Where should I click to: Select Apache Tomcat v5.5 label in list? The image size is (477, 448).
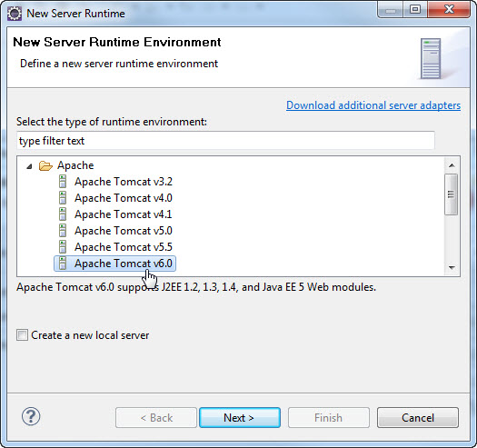(x=124, y=247)
